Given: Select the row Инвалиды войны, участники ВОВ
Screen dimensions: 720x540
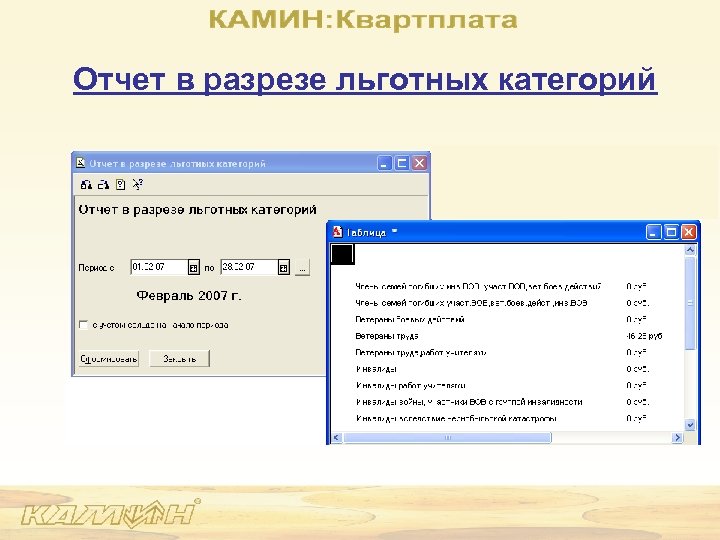Looking at the screenshot, I should (x=469, y=402).
